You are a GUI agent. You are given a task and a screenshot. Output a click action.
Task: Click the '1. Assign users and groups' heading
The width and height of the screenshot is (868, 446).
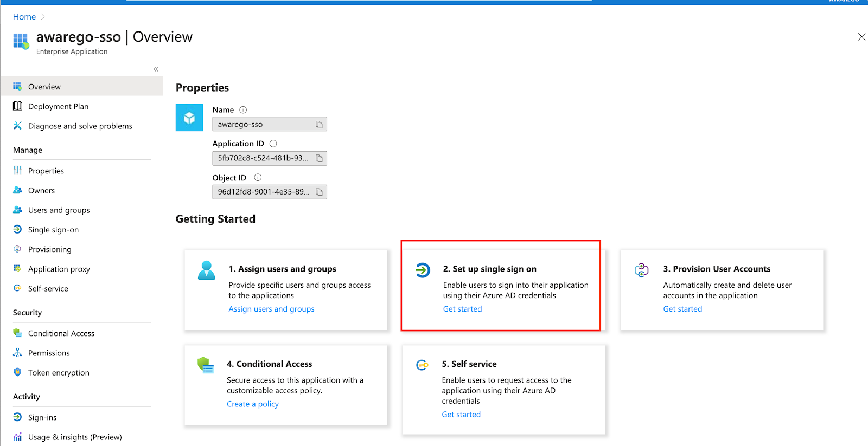click(x=282, y=269)
